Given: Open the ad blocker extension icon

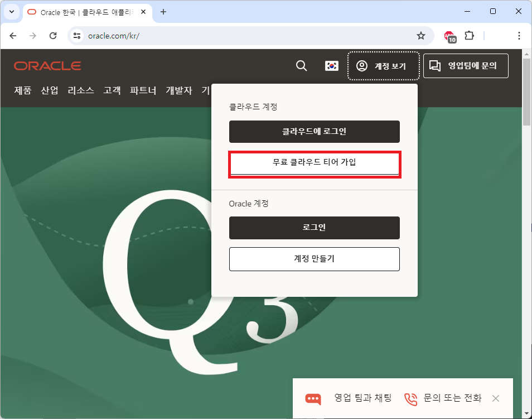Looking at the screenshot, I should pos(450,36).
